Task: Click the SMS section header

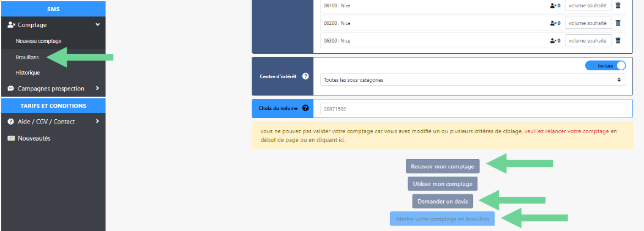Action: point(53,9)
